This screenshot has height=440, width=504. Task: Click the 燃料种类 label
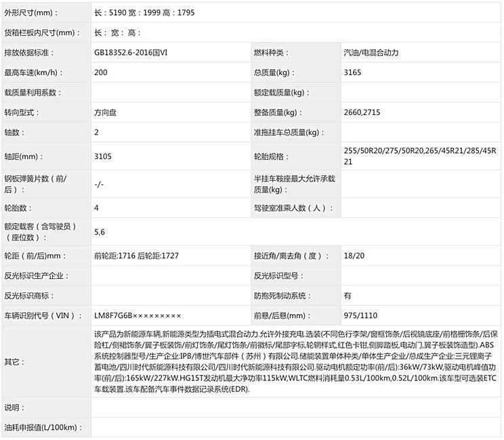pyautogui.click(x=271, y=53)
